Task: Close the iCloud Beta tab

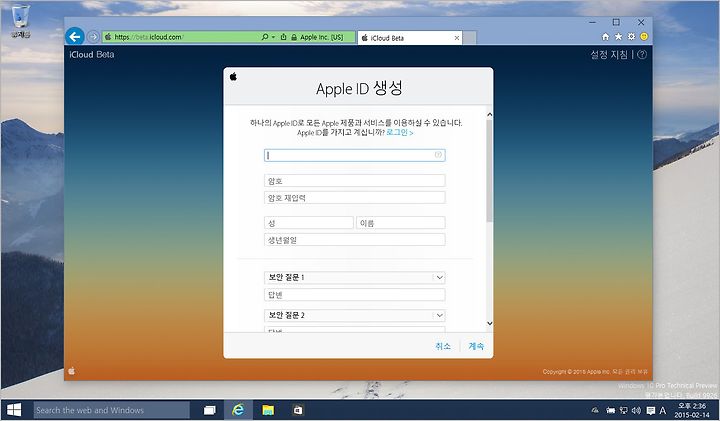Action: tap(457, 38)
